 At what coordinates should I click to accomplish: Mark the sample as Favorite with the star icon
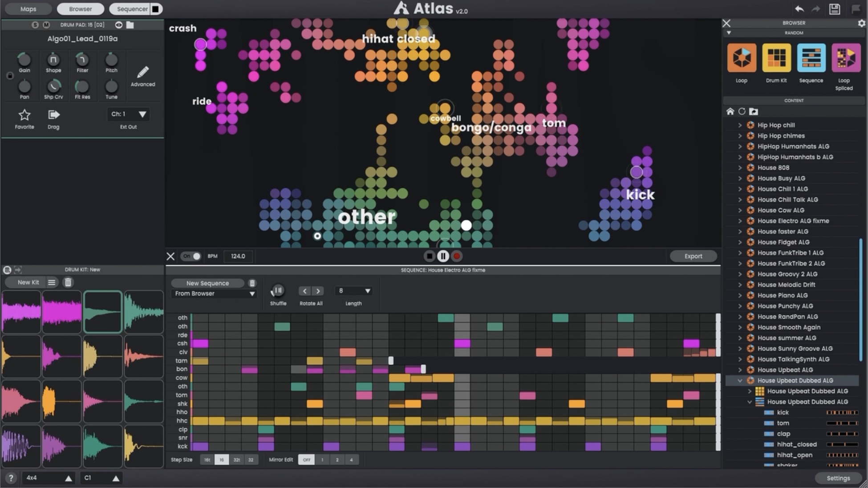[x=24, y=115]
